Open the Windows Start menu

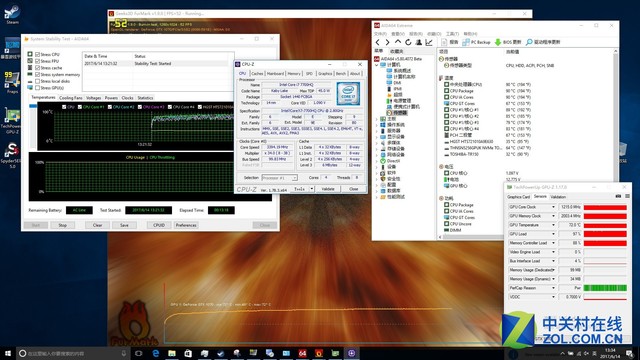point(8,353)
